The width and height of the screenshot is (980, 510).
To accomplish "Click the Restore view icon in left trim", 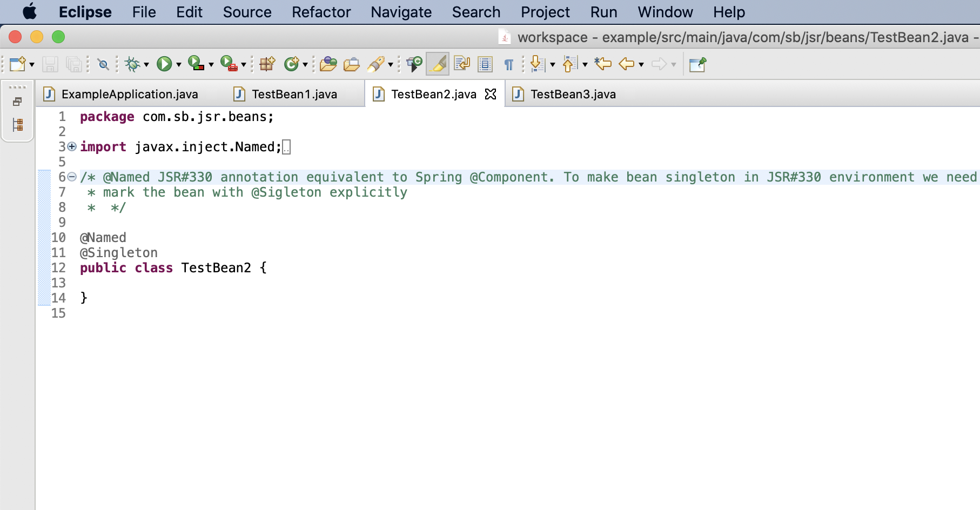I will click(x=17, y=102).
